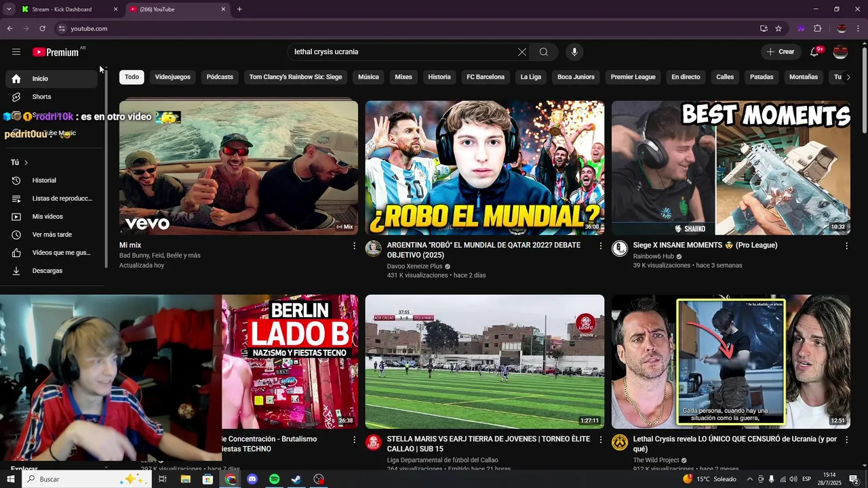This screenshot has width=868, height=488.
Task: Show hidden system tray icons
Action: (749, 479)
